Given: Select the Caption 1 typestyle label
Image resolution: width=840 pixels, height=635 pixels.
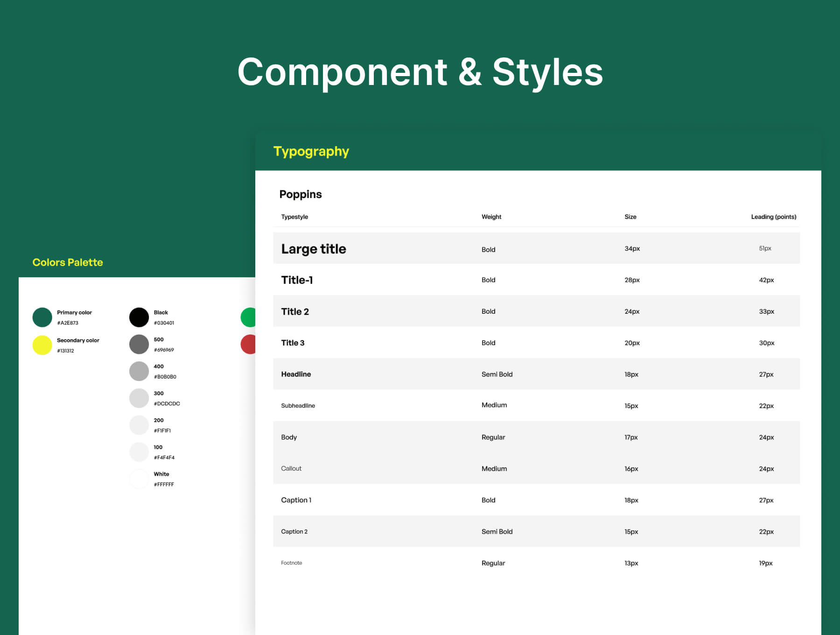Looking at the screenshot, I should tap(296, 500).
